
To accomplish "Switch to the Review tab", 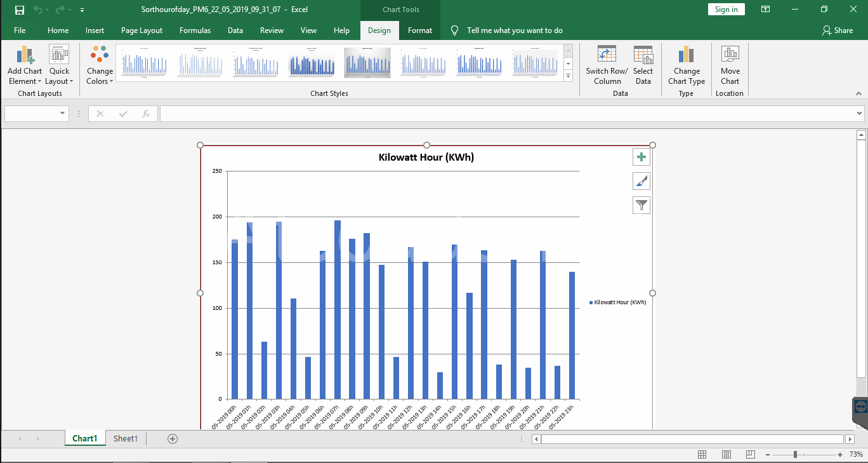I will click(x=272, y=30).
